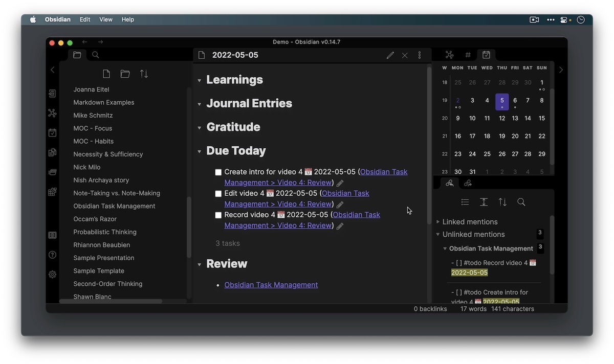Open week 19 from the calendar week column
Screen dimensions: 614x364
click(445, 100)
